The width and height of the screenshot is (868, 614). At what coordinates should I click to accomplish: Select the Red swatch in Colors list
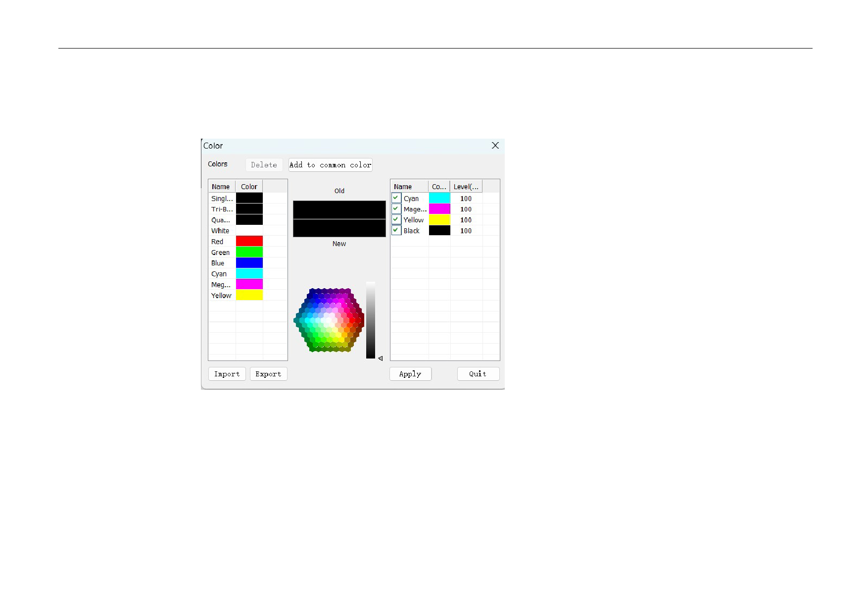tap(249, 241)
